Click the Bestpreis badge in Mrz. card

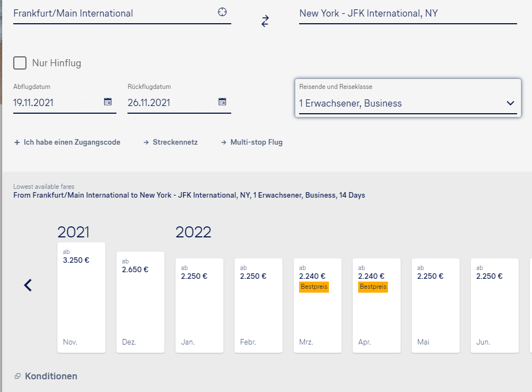pyautogui.click(x=314, y=287)
